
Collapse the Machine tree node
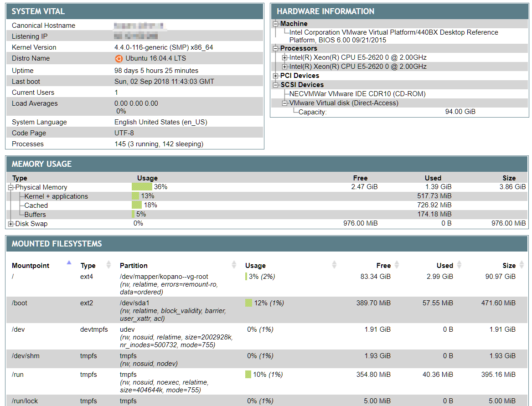point(276,24)
